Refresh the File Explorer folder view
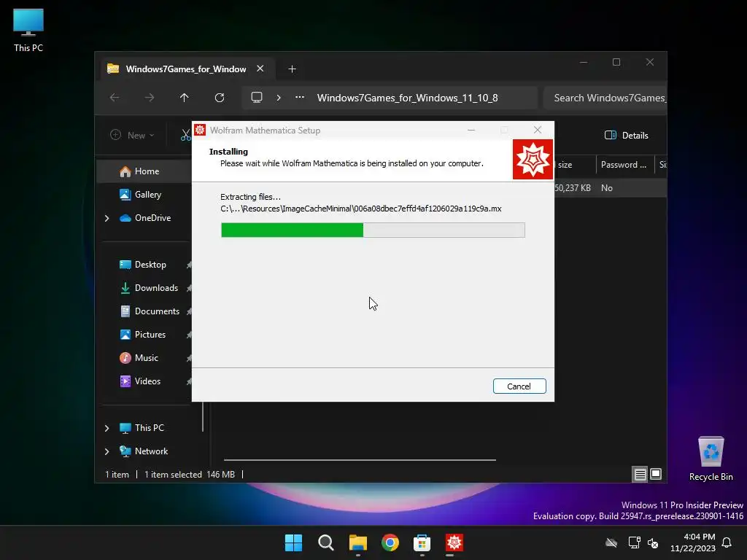 point(219,98)
